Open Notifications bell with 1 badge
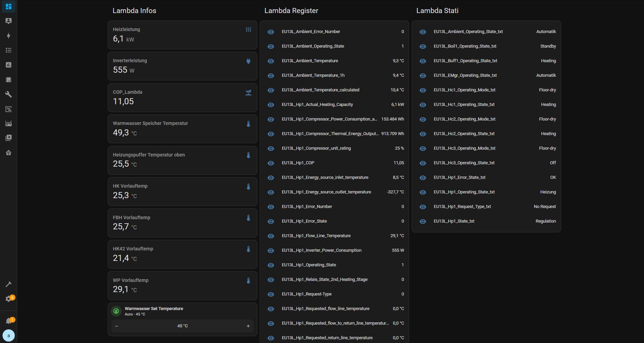Viewport: 644px width, 343px height. point(9,321)
